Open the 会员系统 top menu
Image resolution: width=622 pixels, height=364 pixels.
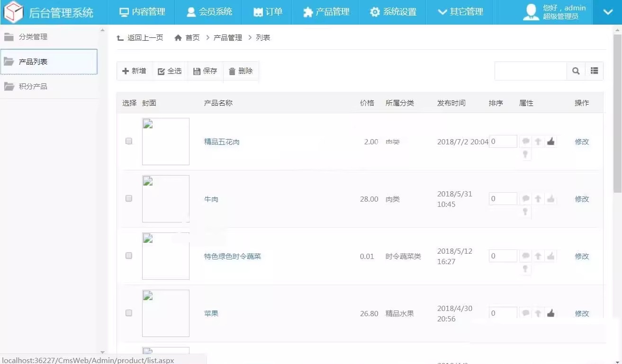click(x=208, y=12)
